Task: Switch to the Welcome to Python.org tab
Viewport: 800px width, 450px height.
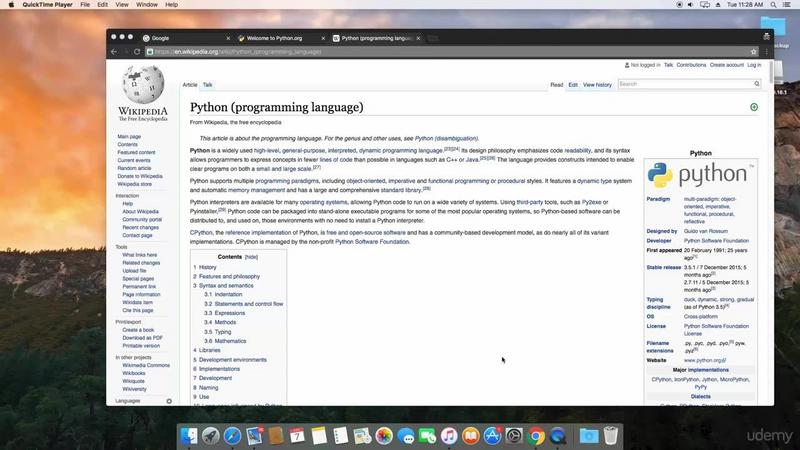Action: (x=281, y=38)
